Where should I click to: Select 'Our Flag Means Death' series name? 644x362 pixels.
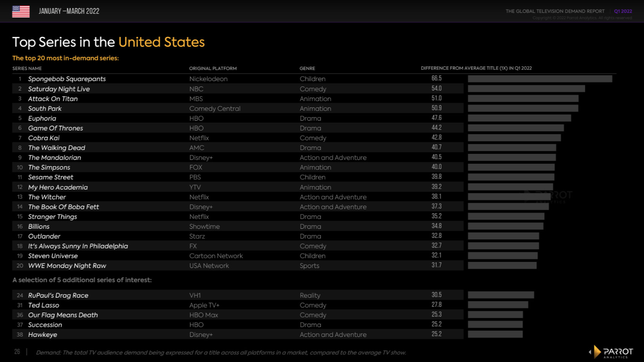point(63,315)
